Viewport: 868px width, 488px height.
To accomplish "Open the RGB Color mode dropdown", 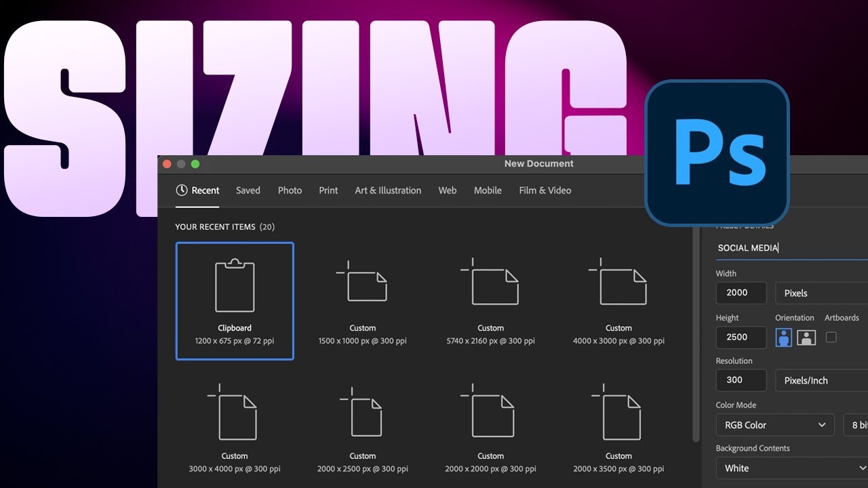I will (775, 425).
